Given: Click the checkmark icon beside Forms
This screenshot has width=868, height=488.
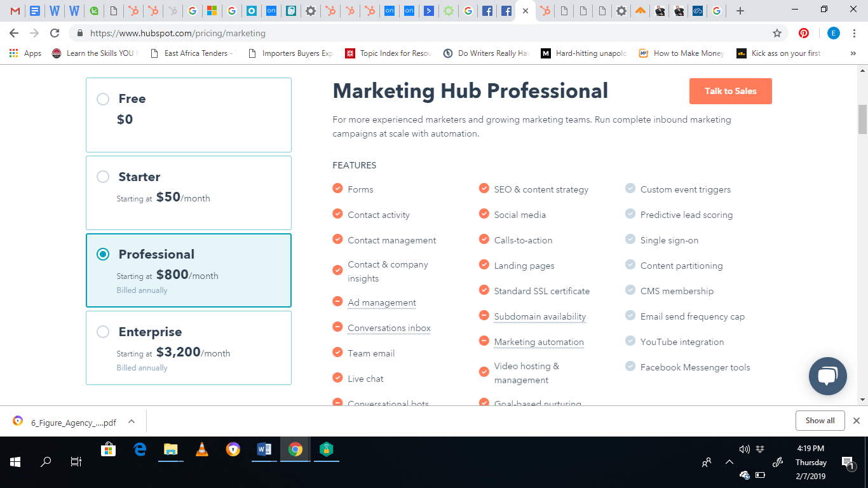Looking at the screenshot, I should click(337, 188).
